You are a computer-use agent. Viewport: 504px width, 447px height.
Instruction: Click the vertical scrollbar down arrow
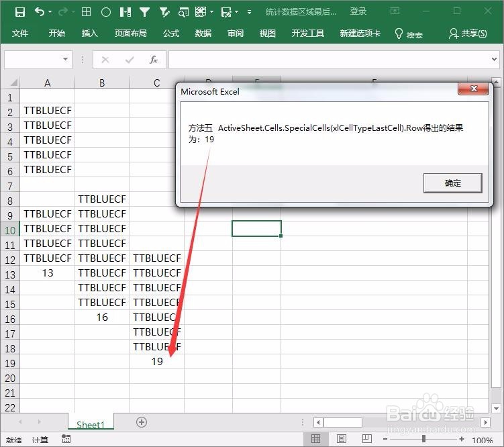click(x=496, y=409)
